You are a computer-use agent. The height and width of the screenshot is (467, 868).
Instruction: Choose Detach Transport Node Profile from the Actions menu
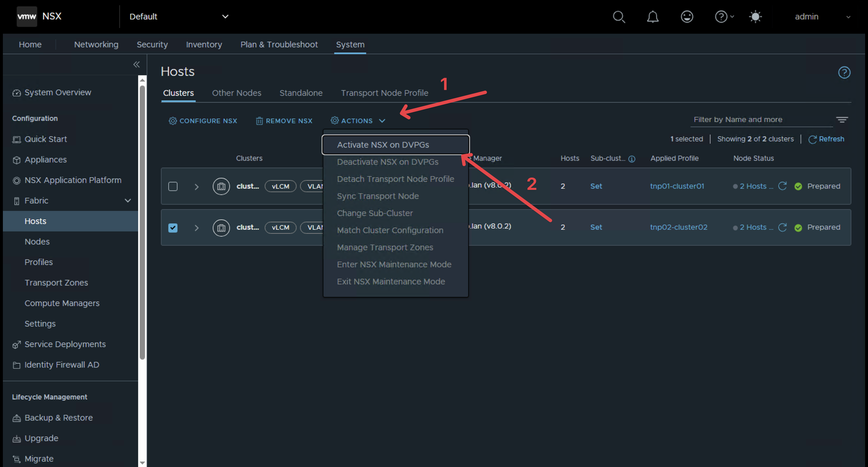pos(395,179)
